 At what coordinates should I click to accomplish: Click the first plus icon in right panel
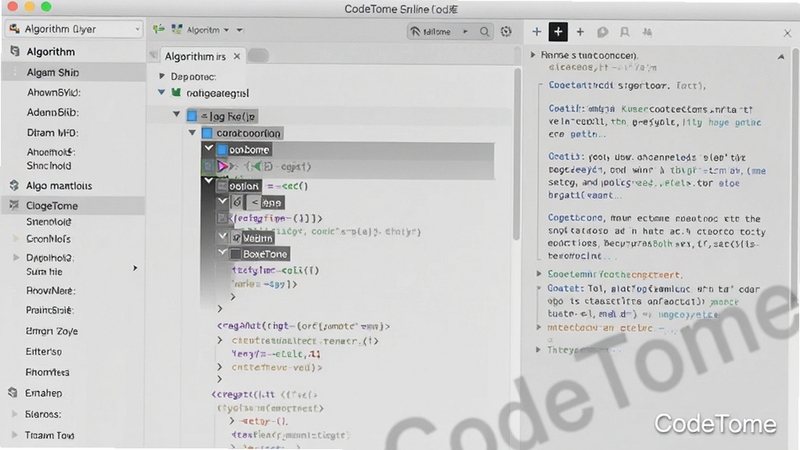click(x=536, y=32)
